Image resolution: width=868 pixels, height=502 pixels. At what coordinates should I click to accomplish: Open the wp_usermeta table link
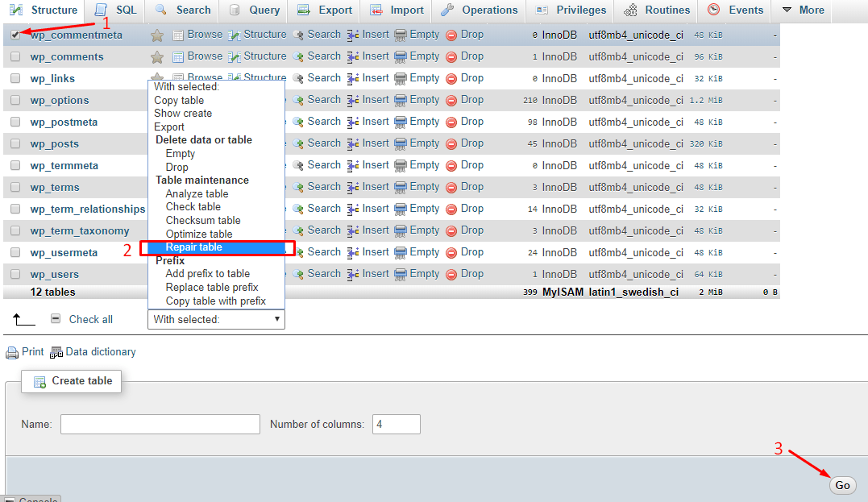click(64, 252)
